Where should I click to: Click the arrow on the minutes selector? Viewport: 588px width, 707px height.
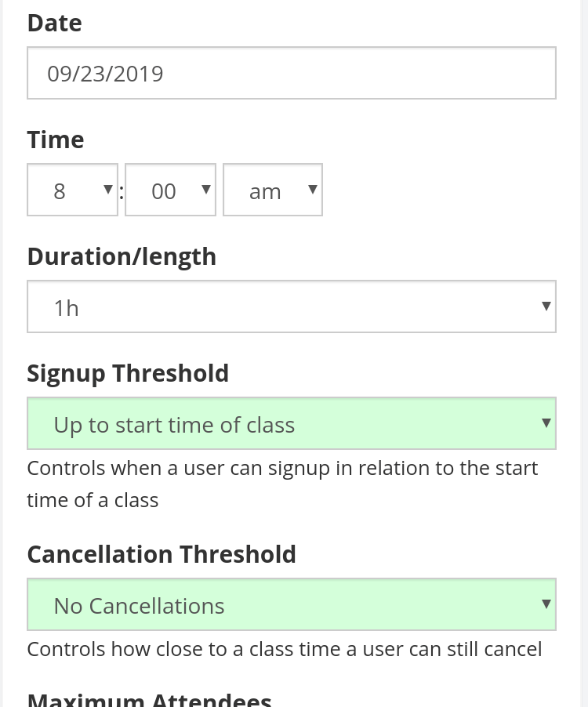pyautogui.click(x=205, y=189)
